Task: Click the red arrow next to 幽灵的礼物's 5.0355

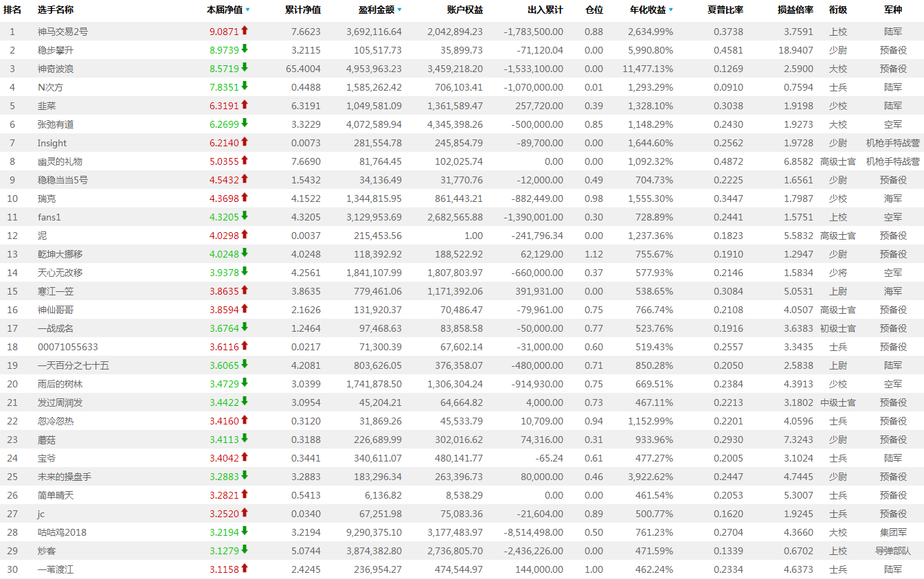Action: (245, 160)
